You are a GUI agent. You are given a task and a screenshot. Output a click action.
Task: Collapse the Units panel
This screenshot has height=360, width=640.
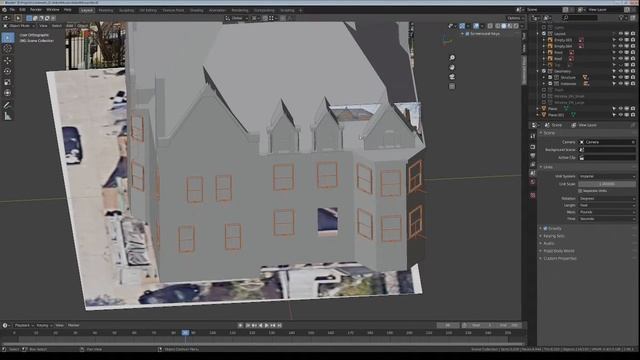[548, 167]
